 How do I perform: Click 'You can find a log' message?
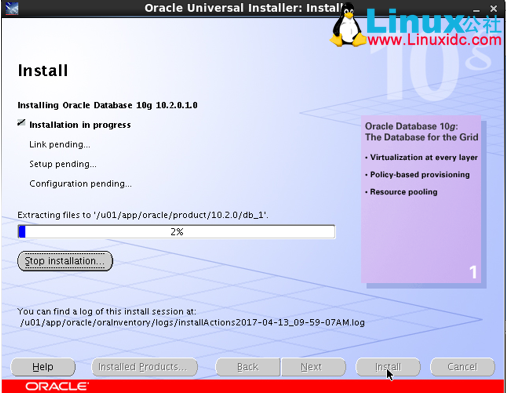tap(107, 311)
